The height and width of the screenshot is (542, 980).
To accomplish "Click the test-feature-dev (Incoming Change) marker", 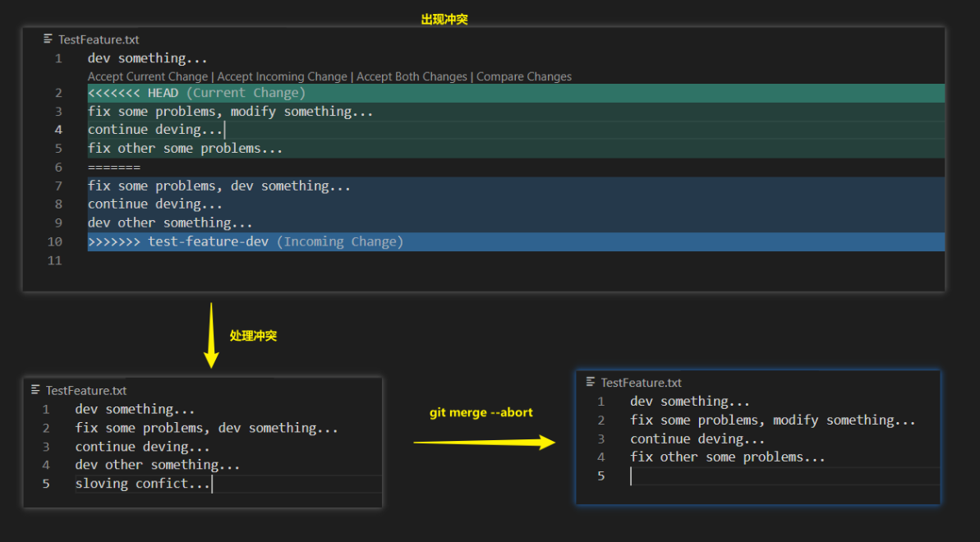I will pyautogui.click(x=245, y=241).
